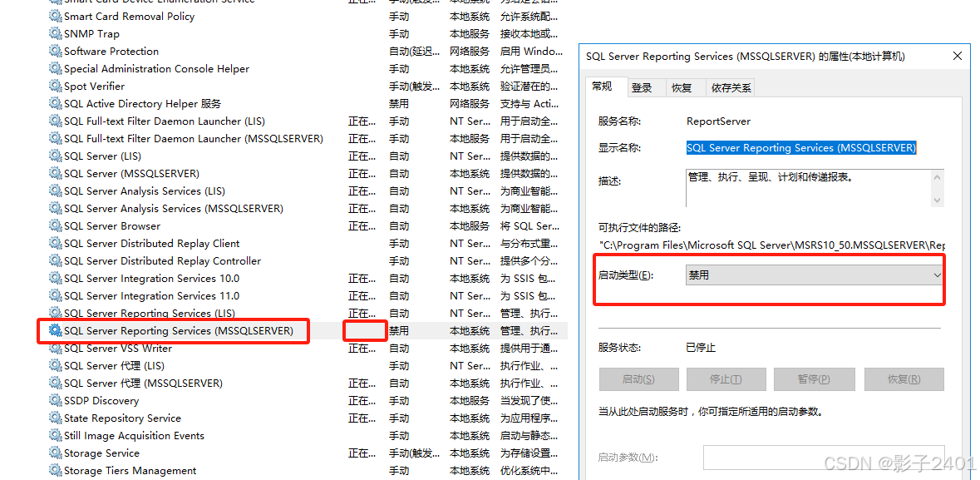Click the Spot Verifier service icon
The image size is (980, 480).
pos(52,86)
